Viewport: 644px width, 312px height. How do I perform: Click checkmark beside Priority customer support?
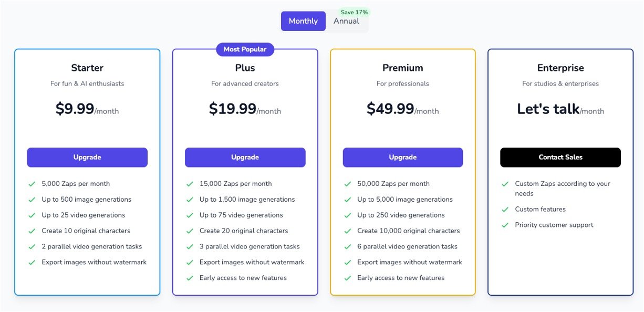tap(505, 225)
